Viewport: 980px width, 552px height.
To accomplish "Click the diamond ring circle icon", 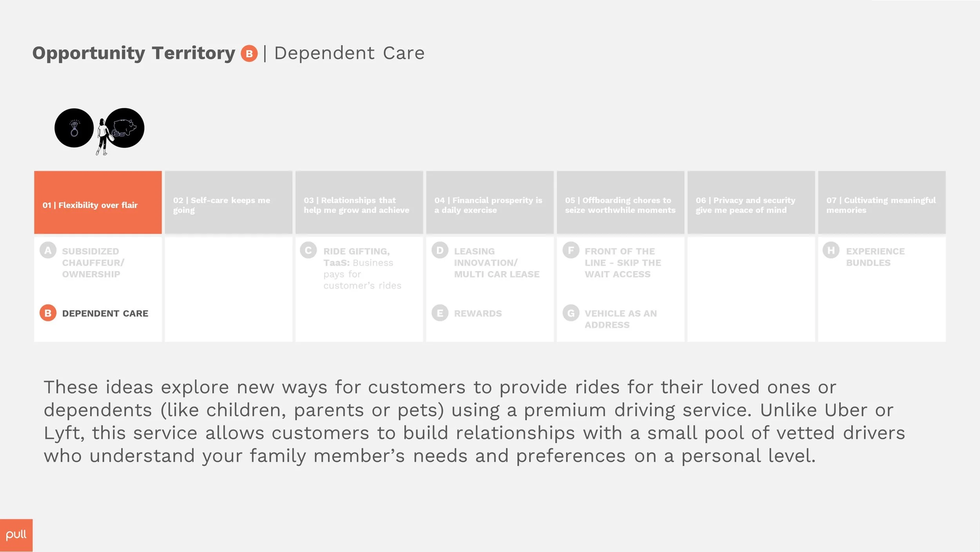I will (x=74, y=128).
